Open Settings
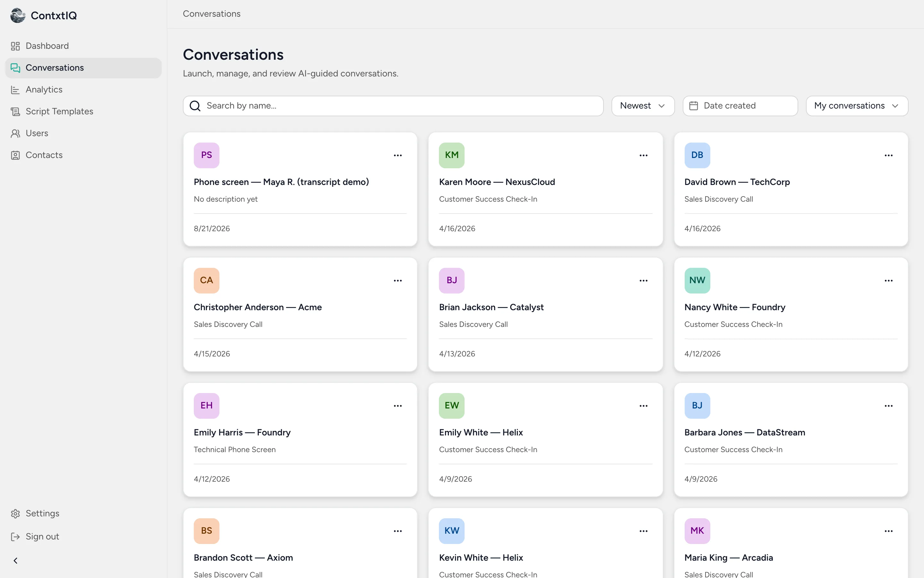This screenshot has width=924, height=578. point(83,513)
